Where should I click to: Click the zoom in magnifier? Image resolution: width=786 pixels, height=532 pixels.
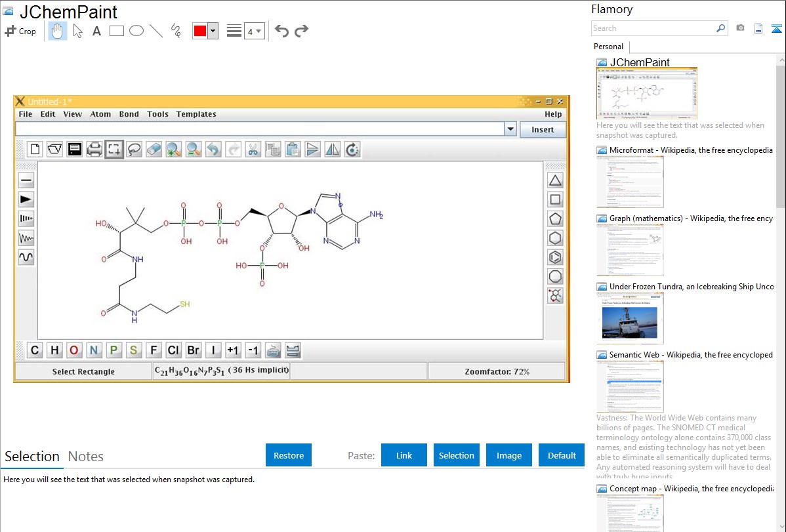pyautogui.click(x=174, y=150)
